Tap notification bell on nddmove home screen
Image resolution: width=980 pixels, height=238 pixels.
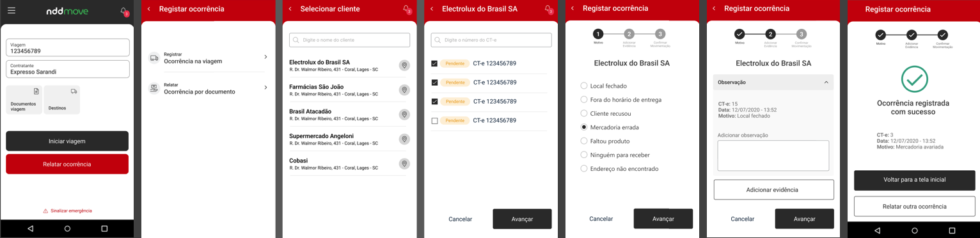point(124,12)
